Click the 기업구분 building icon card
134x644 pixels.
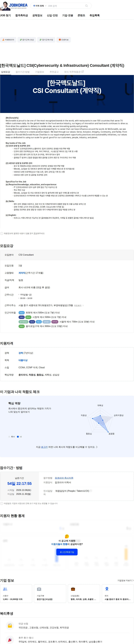pyautogui.click(x=50, y=593)
